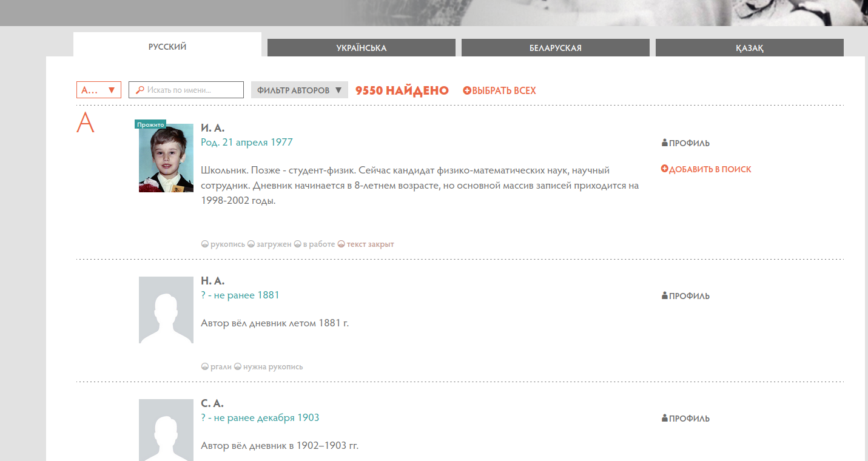Click the 'текст закрыт' status icon
Image resolution: width=868 pixels, height=461 pixels.
(341, 244)
